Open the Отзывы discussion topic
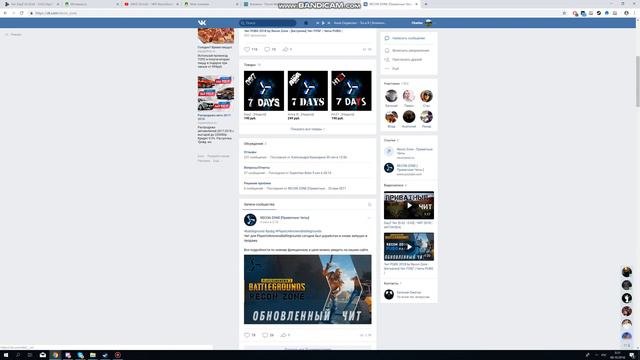 [250, 152]
